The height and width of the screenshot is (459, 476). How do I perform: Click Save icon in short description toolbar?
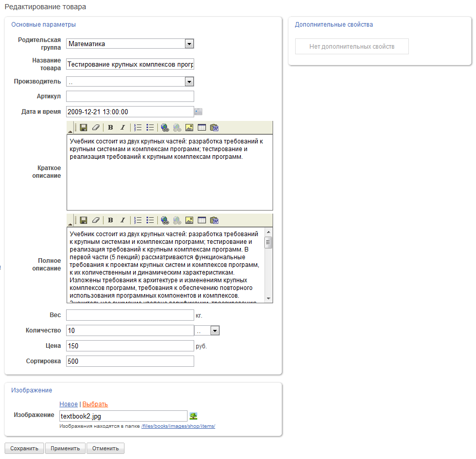[x=84, y=128]
